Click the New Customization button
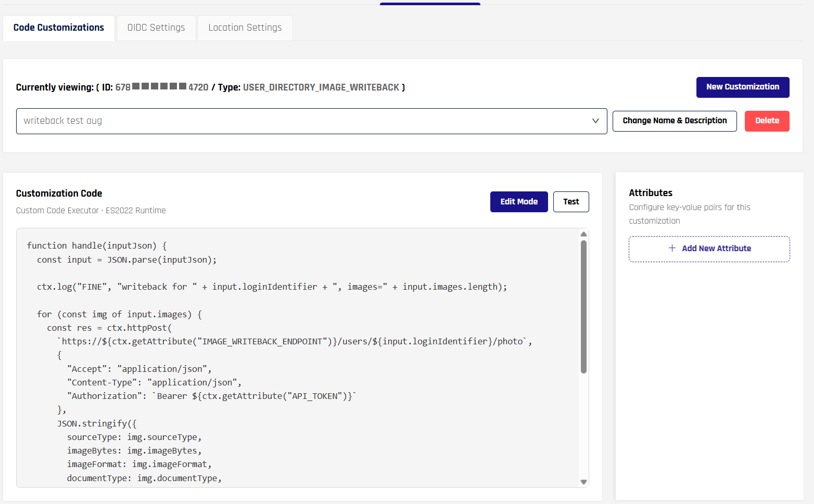 (x=743, y=87)
